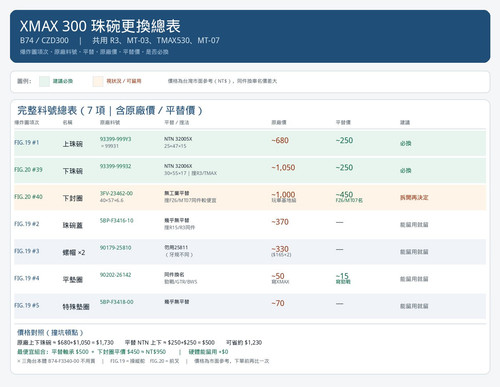Click the 必換 label in FIG. 20 #39 row
Screen dimensions: 500x387
tap(406, 171)
